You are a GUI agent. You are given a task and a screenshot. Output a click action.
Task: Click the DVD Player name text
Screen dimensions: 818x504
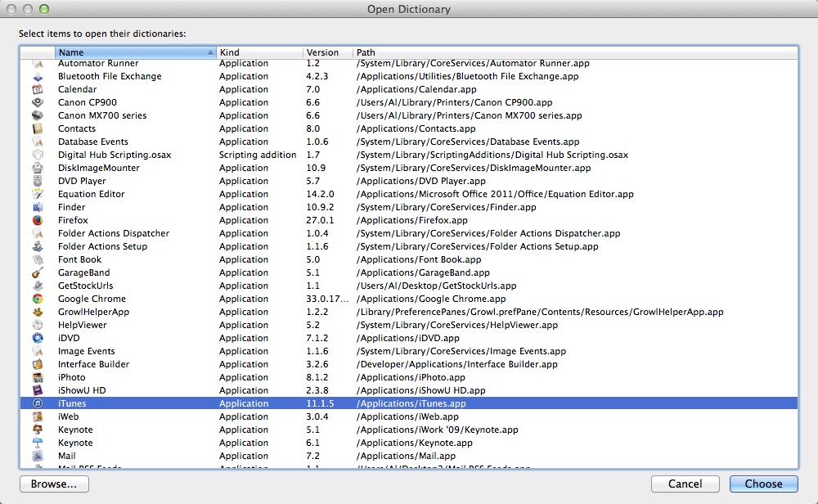pos(82,181)
